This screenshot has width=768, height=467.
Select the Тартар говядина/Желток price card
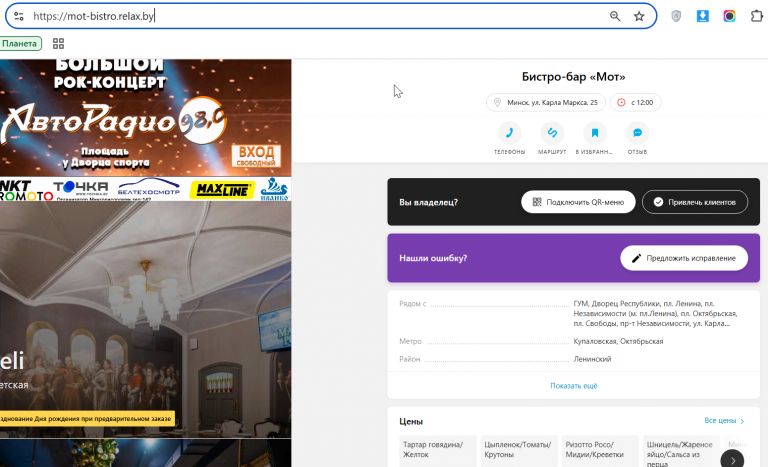click(437, 451)
